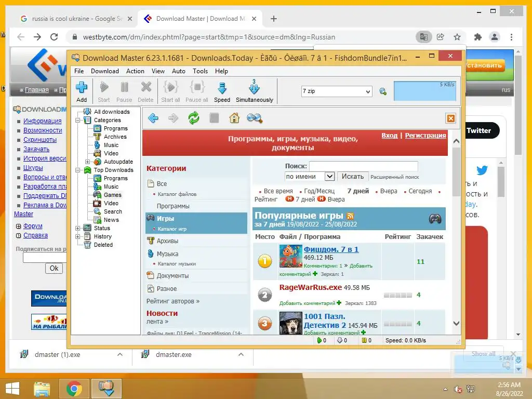Open the Download menu

105,71
